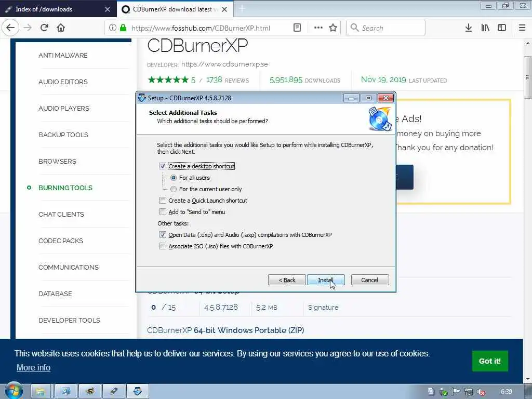Open Codec Packs category

point(61,241)
